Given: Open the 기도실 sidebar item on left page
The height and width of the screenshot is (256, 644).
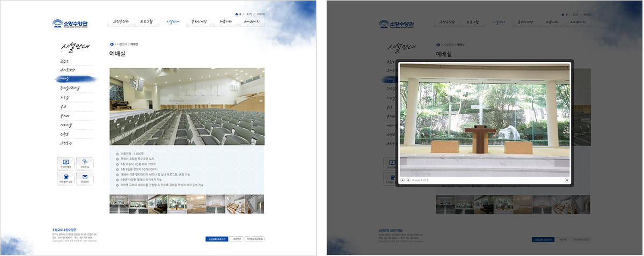Looking at the screenshot, I should pos(65,98).
